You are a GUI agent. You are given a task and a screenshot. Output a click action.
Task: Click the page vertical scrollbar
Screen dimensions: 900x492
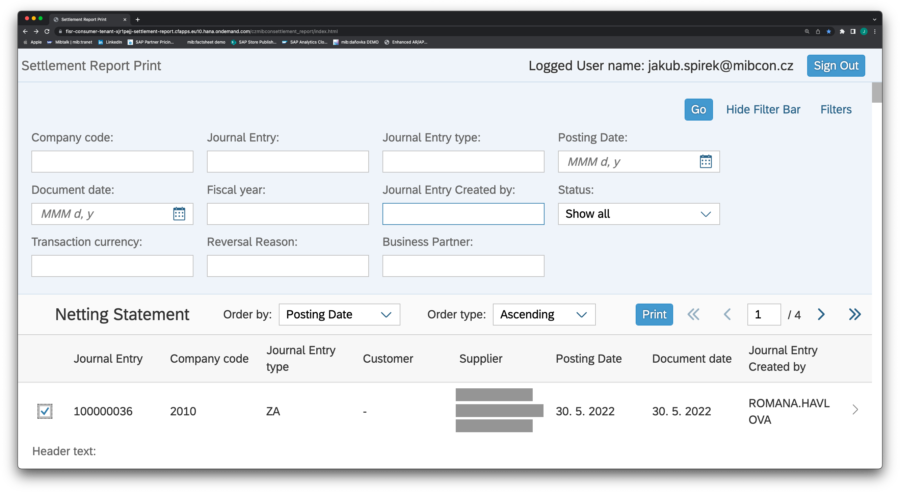(x=877, y=93)
